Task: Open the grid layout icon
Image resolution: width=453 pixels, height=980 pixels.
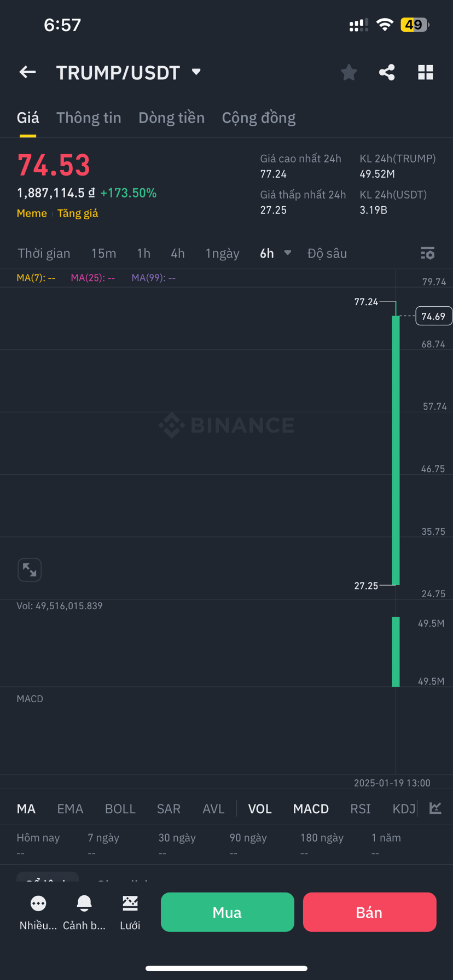Action: [426, 72]
